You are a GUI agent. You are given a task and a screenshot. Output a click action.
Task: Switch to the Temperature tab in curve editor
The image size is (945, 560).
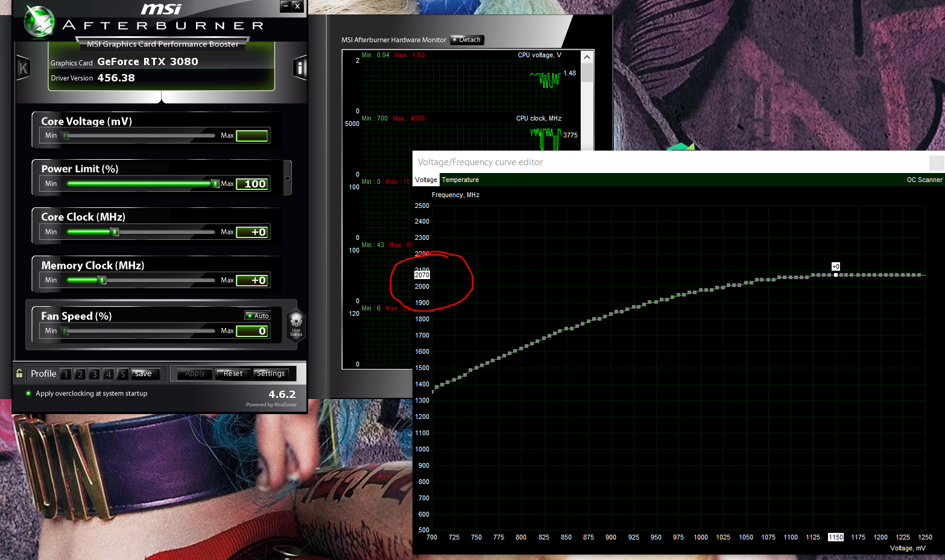(460, 180)
